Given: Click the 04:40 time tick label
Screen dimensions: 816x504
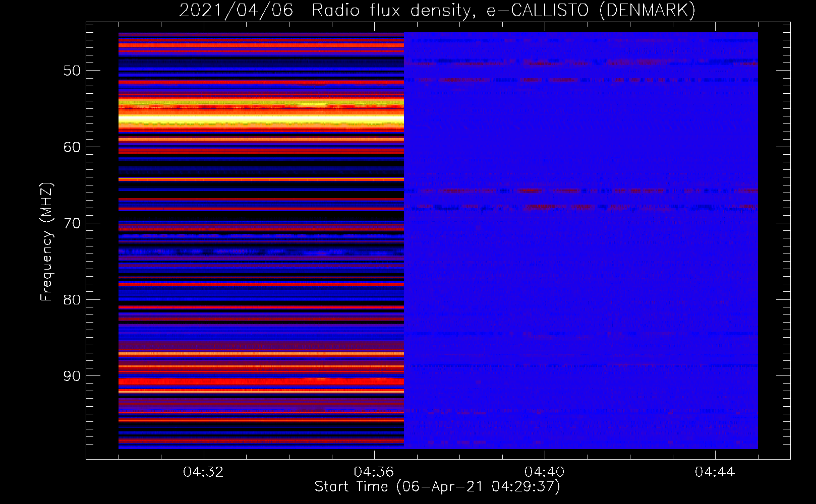Looking at the screenshot, I should (544, 472).
